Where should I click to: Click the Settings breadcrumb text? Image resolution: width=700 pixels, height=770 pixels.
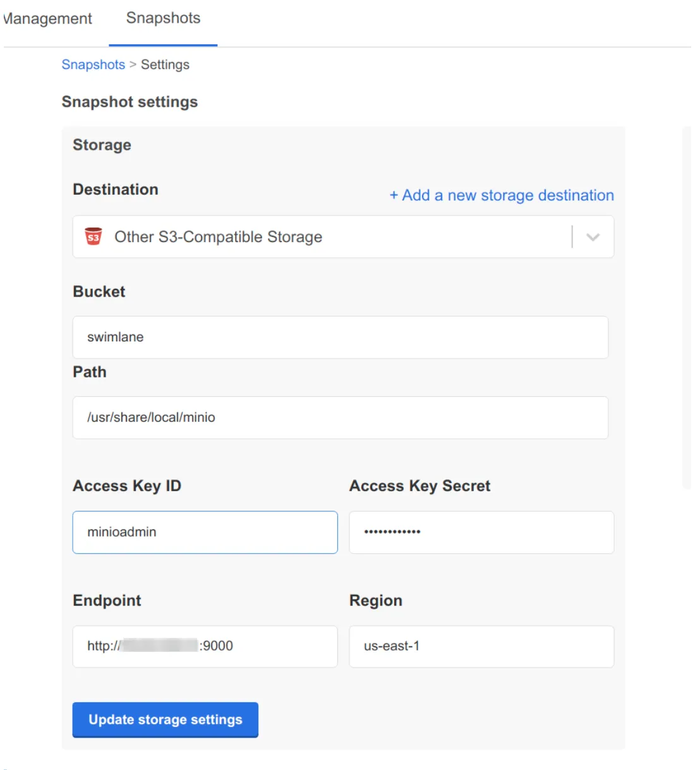tap(165, 64)
